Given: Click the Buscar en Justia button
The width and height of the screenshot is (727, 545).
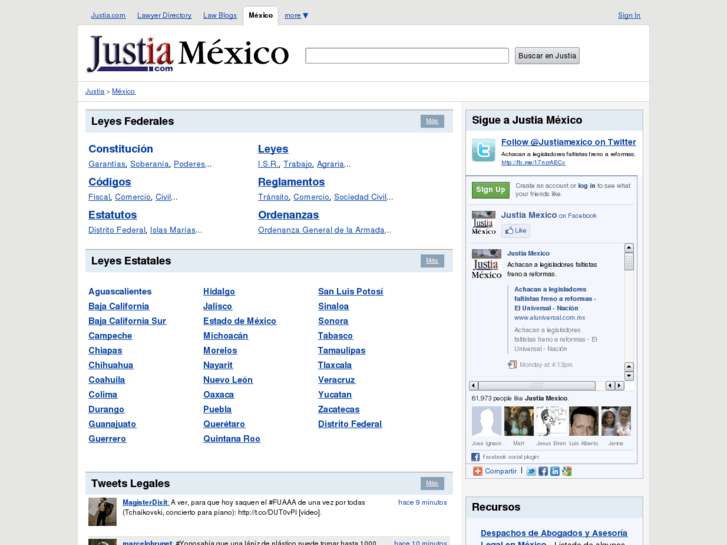Looking at the screenshot, I should pyautogui.click(x=547, y=56).
